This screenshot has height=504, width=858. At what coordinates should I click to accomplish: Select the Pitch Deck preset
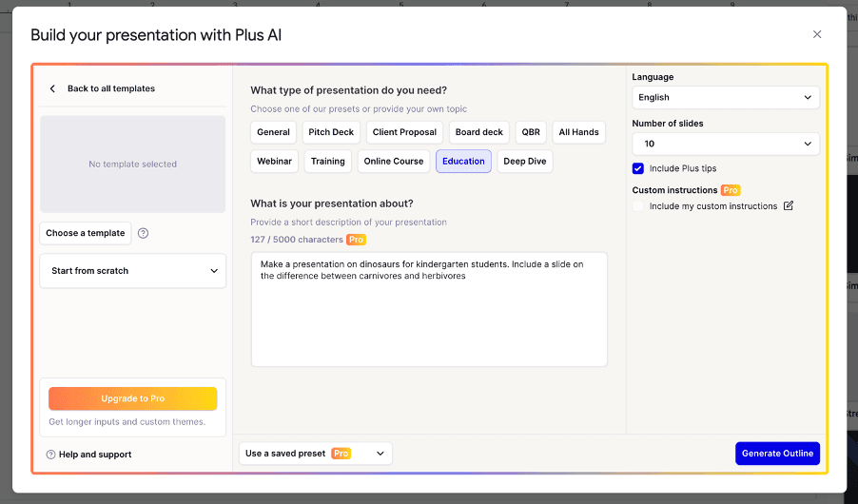(x=331, y=132)
